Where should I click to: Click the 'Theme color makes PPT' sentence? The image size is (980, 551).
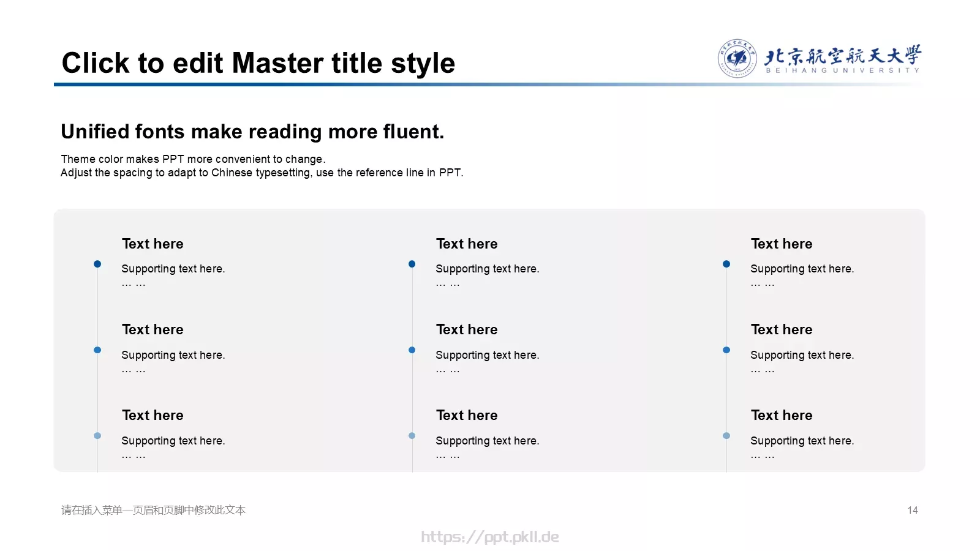point(193,159)
